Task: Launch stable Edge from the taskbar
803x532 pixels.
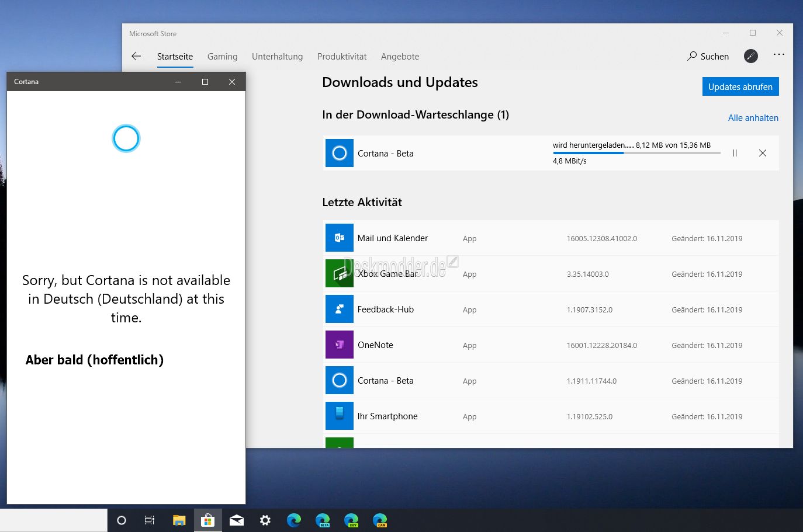Action: 294,520
